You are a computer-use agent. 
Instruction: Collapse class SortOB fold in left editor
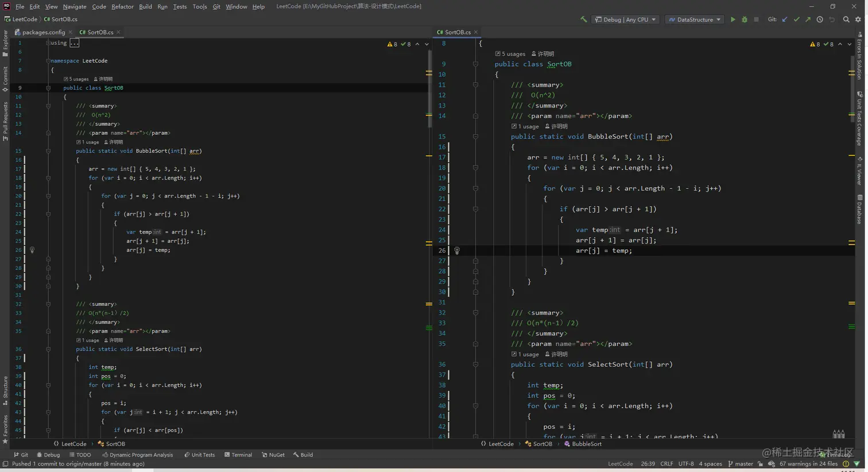point(48,88)
